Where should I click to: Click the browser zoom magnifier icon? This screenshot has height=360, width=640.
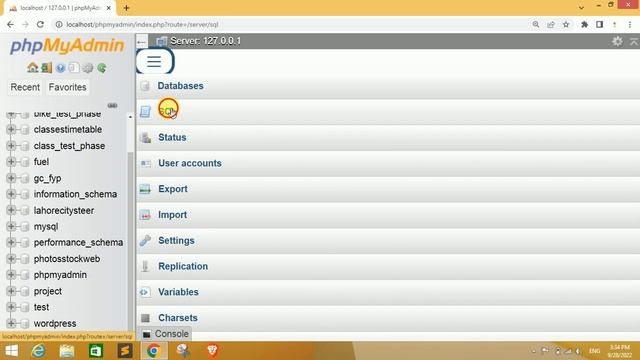[536, 24]
